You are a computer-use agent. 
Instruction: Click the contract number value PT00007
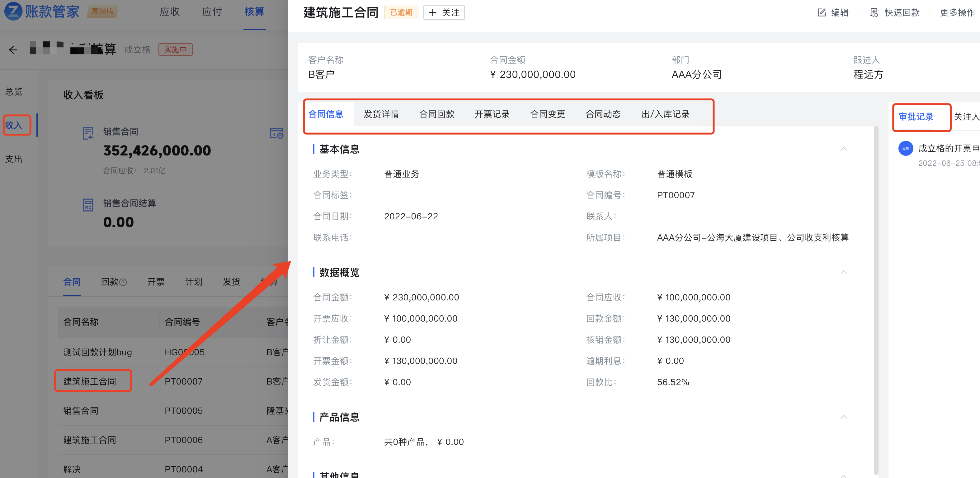tap(676, 195)
